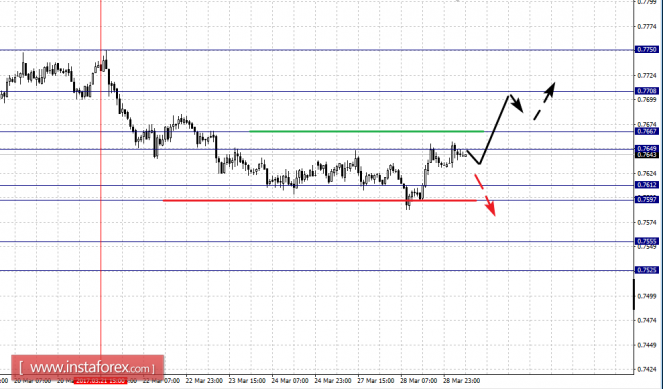Click the 0.7597 price level label
663x389 pixels.
(647, 200)
